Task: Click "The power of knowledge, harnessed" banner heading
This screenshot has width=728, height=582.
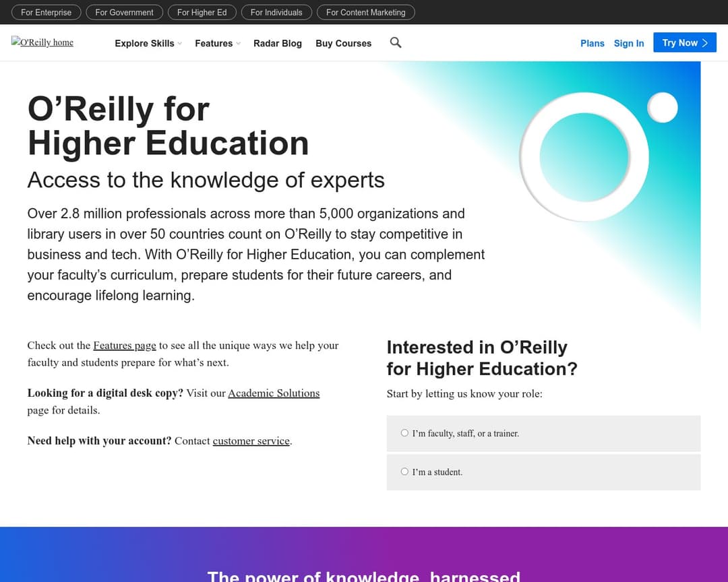Action: tap(363, 576)
